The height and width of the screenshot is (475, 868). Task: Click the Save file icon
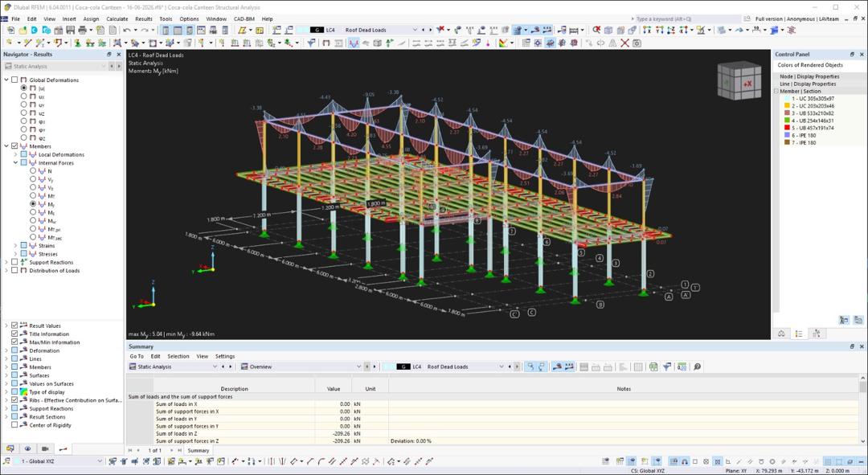[70, 30]
